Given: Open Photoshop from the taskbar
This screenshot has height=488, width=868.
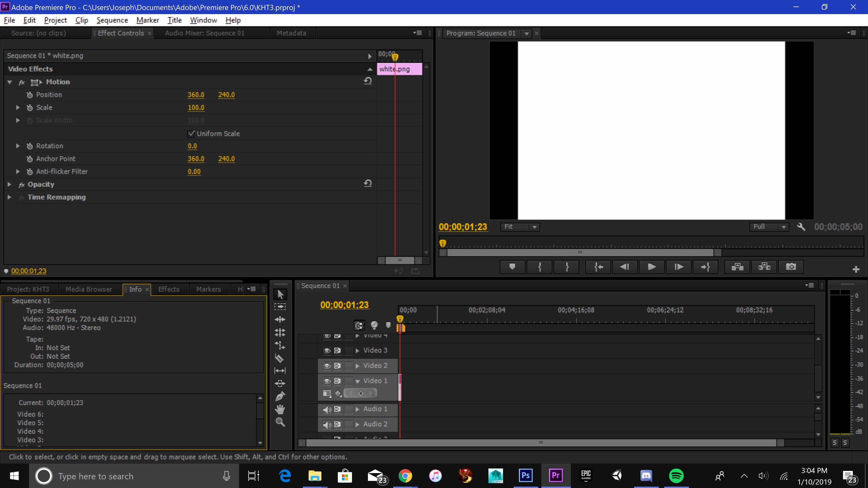Looking at the screenshot, I should 526,476.
